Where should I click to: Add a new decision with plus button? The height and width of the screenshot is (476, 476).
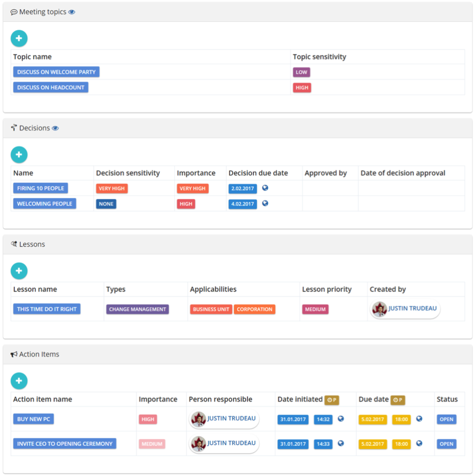[19, 155]
